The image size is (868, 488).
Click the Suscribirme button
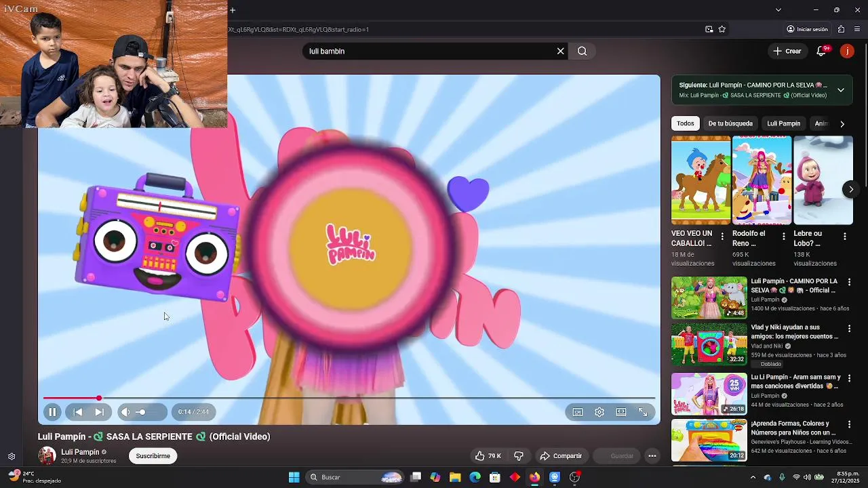(153, 456)
